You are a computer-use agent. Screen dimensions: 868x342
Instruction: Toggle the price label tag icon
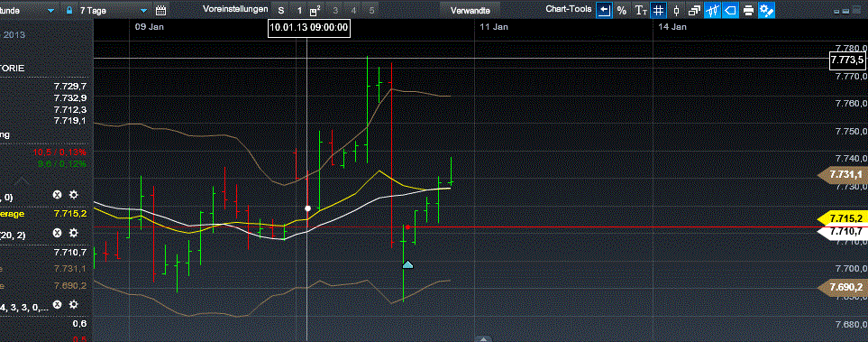click(x=730, y=11)
